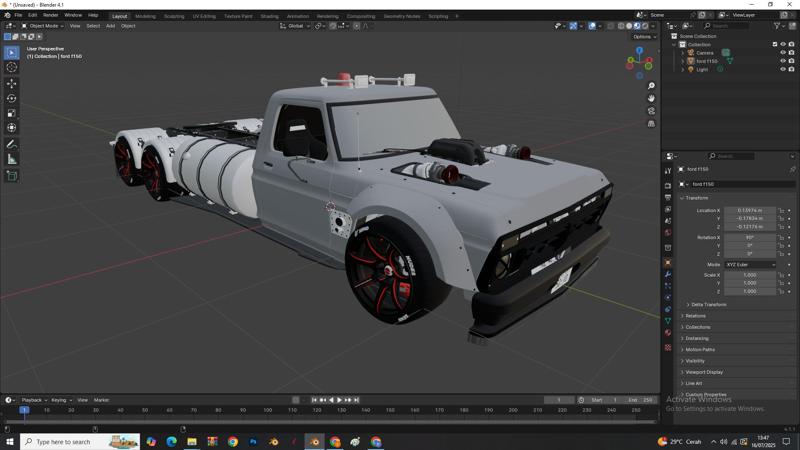Select the Measure tool
The width and height of the screenshot is (800, 450).
[12, 160]
